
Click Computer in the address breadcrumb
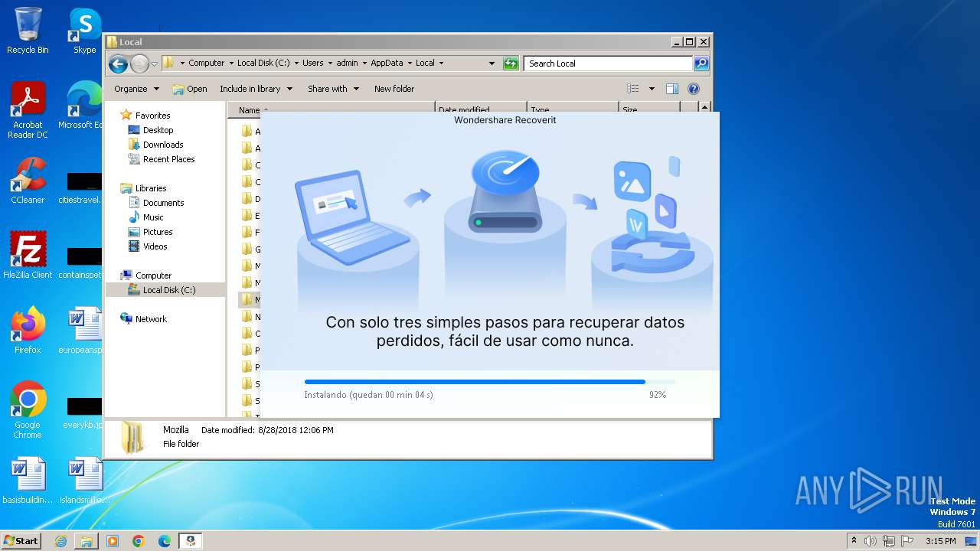[206, 64]
